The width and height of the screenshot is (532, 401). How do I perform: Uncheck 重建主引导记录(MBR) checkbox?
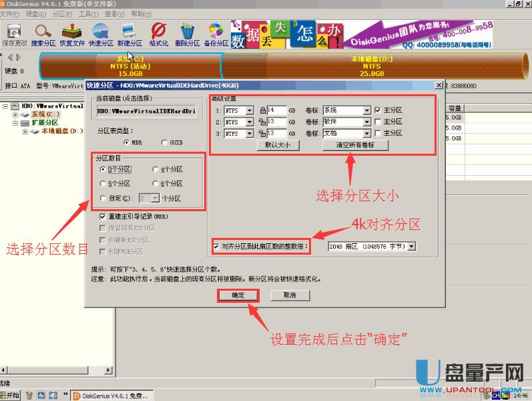[x=103, y=217]
